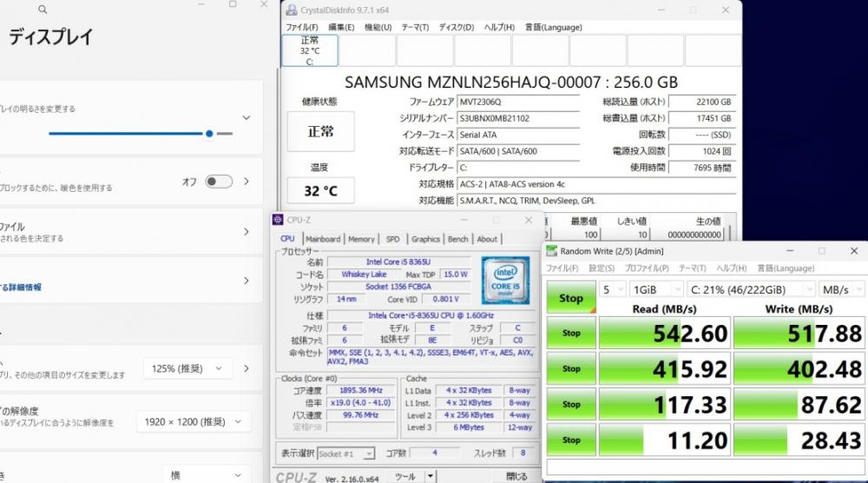
Task: Click the Intel Core i5 logo in CPU-Z
Action: click(x=505, y=280)
